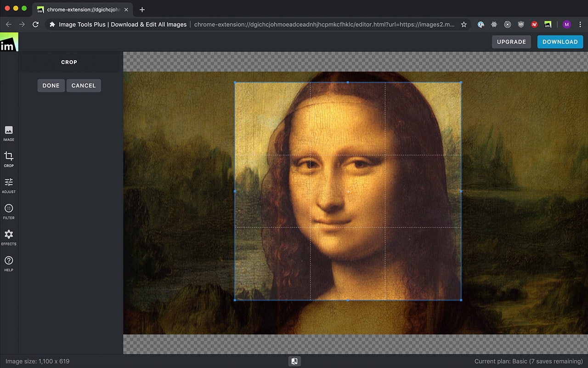Screen dimensions: 588x368
Task: Open the uBlock Origin extension
Action: click(x=521, y=24)
